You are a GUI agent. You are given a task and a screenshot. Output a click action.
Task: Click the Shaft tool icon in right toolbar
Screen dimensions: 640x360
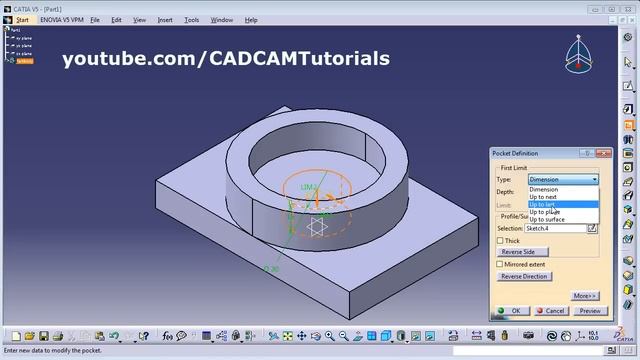pos(628,140)
